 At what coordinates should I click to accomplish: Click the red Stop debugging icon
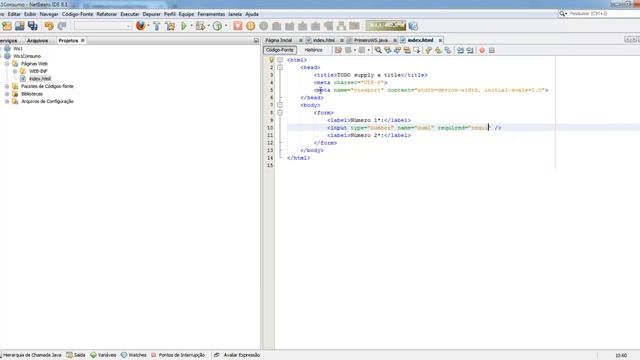coord(238,26)
